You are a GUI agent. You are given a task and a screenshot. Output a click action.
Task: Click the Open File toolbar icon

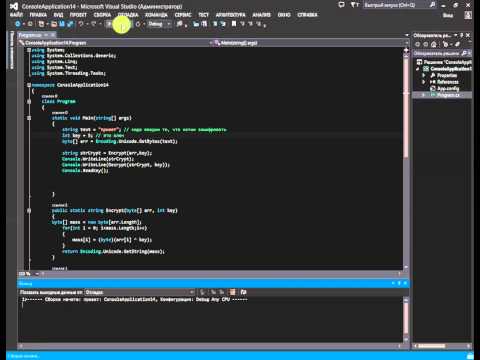[x=54, y=24]
